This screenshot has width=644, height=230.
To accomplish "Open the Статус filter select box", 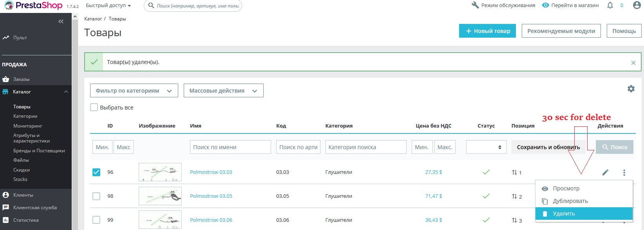I will click(486, 147).
